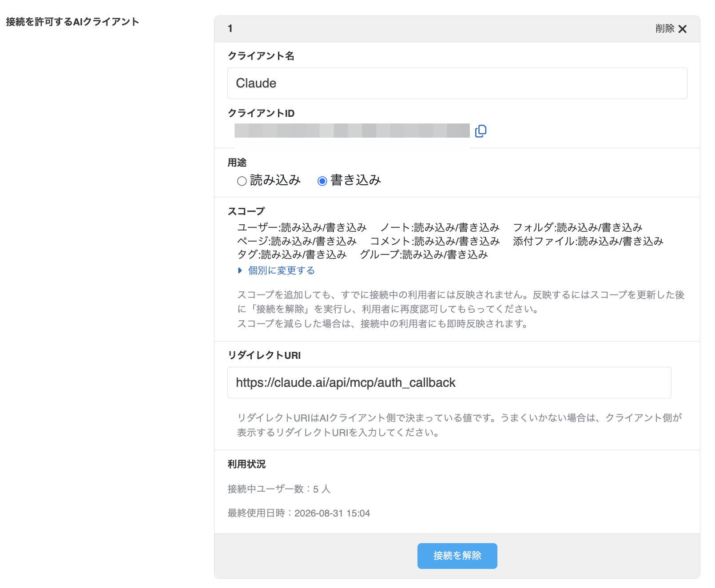Select the 書き込み radio button

(x=322, y=181)
